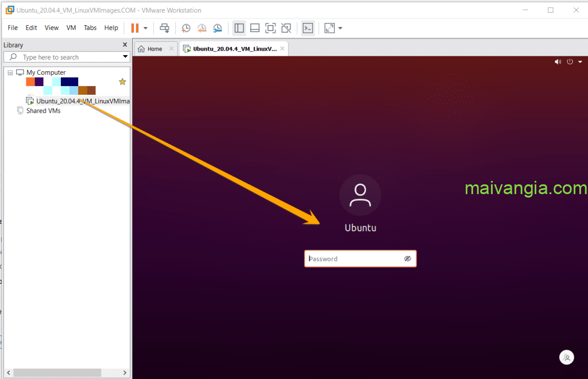Image resolution: width=588 pixels, height=379 pixels.
Task: Click the Password input field
Action: click(354, 259)
